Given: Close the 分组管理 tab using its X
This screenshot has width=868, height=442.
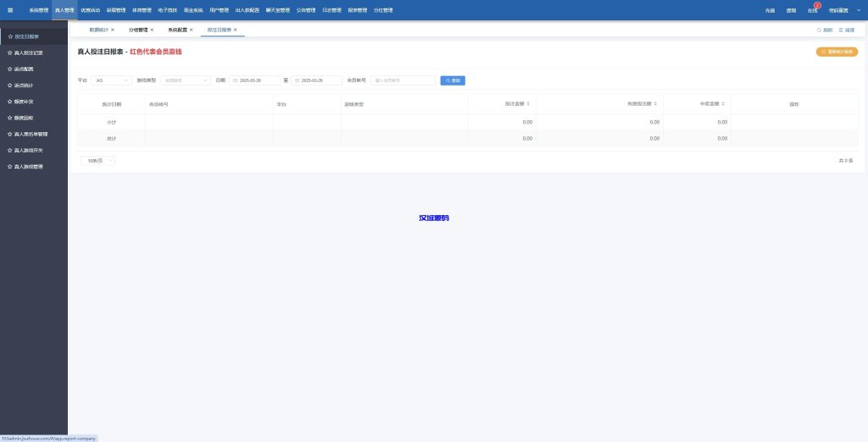Looking at the screenshot, I should 152,30.
